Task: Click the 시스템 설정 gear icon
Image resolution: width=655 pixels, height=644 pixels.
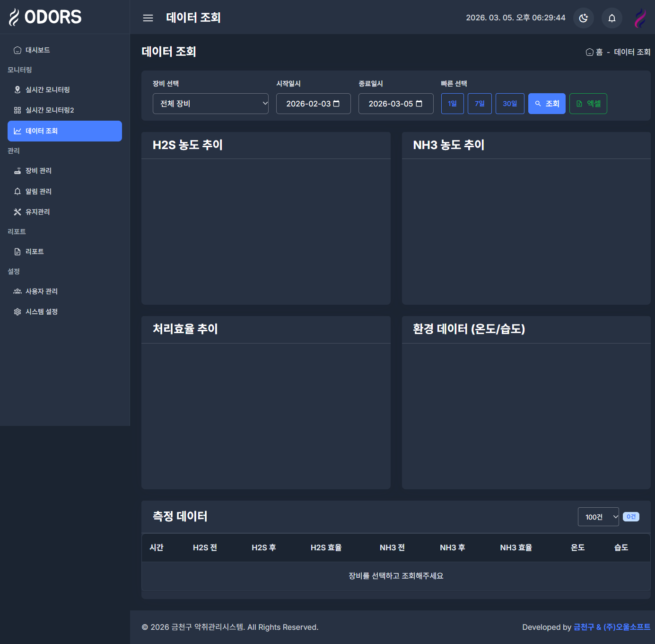Action: click(x=17, y=311)
